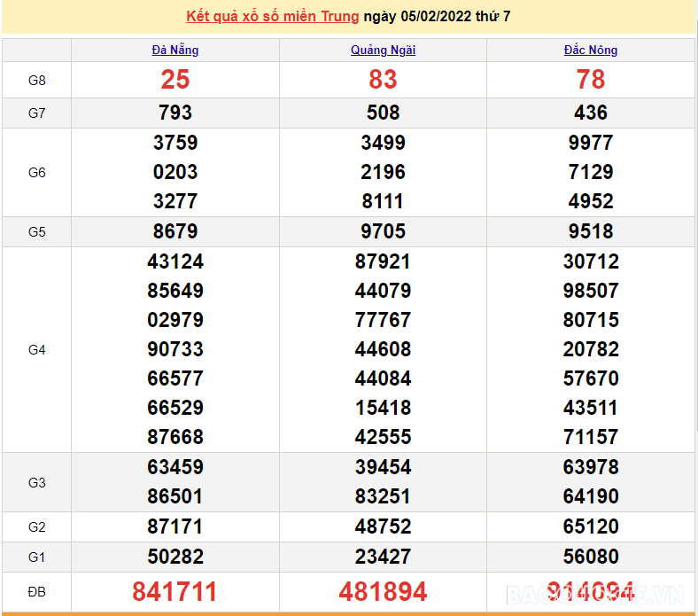This screenshot has height=616, width=698.
Task: Click the red G8 number 78
Action: coord(591,80)
